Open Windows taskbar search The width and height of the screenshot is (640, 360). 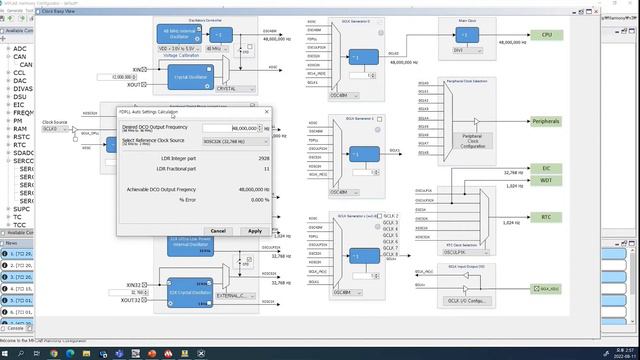click(x=21, y=353)
